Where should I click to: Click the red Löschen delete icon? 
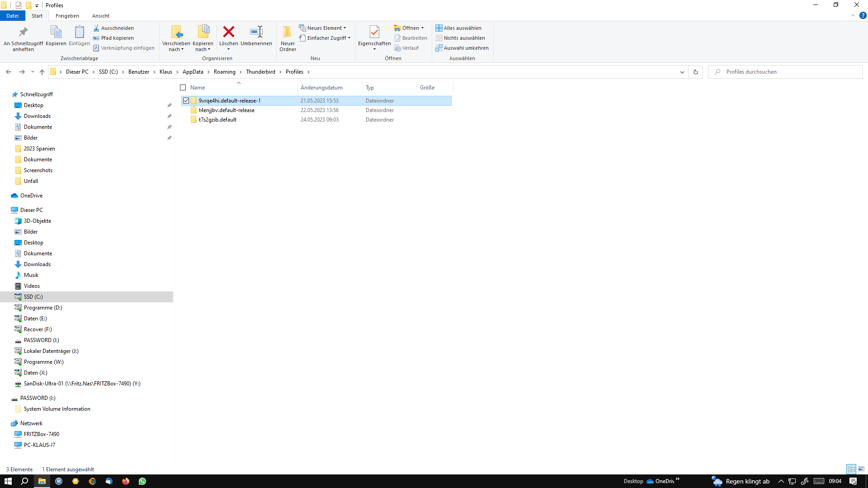228,32
